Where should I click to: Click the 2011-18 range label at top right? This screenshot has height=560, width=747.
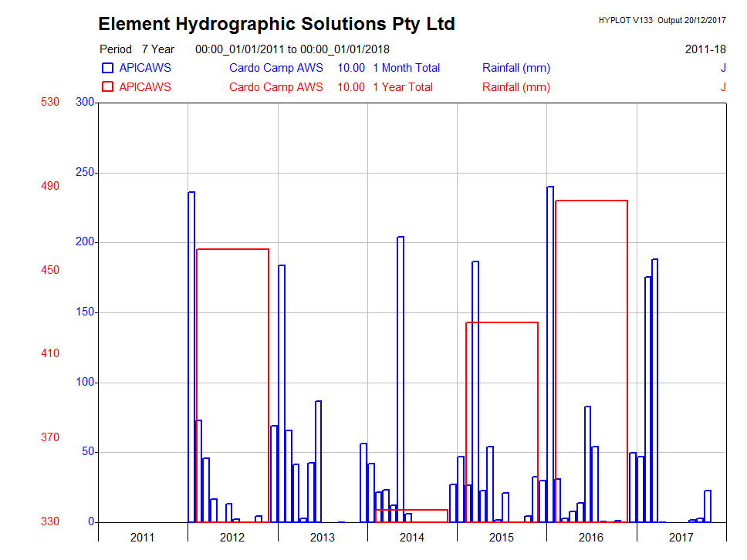pos(705,49)
